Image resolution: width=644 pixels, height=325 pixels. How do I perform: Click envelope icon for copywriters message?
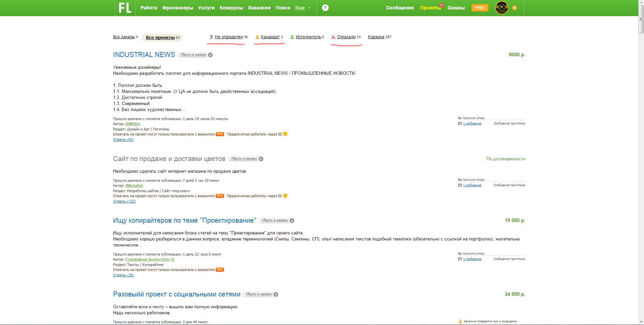click(x=460, y=259)
